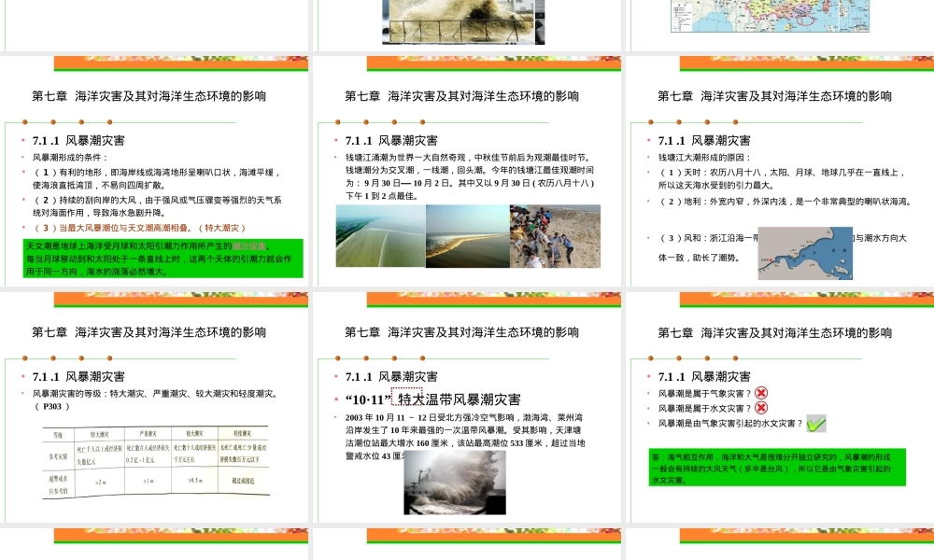This screenshot has height=560, width=934.
Task: Click table cell >2 m
Action: point(101,483)
